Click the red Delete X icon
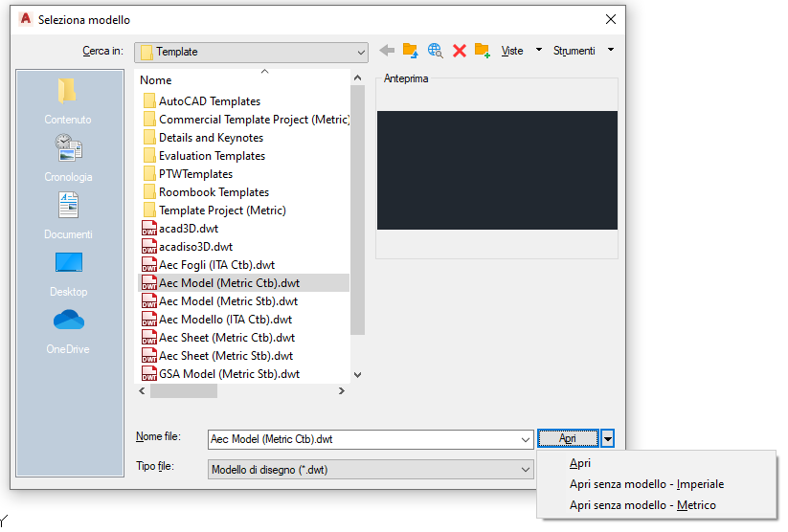Viewport: 788px width, 532px height. 460,51
